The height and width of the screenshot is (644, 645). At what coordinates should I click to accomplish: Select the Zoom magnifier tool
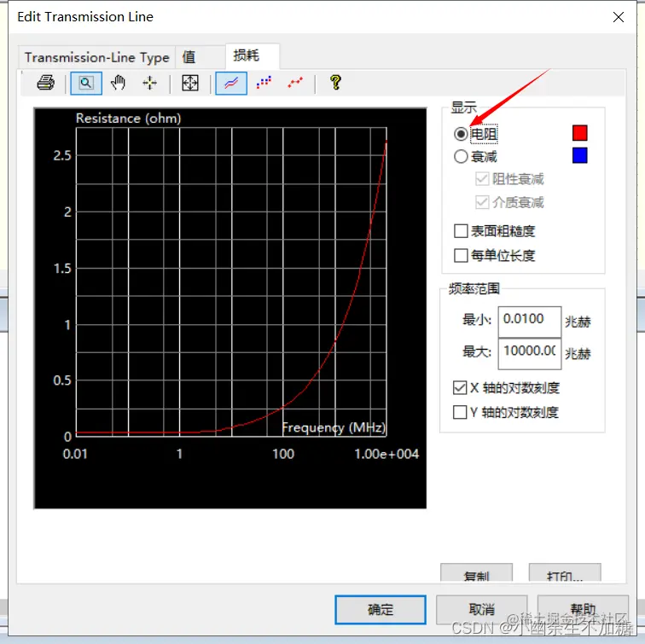86,83
